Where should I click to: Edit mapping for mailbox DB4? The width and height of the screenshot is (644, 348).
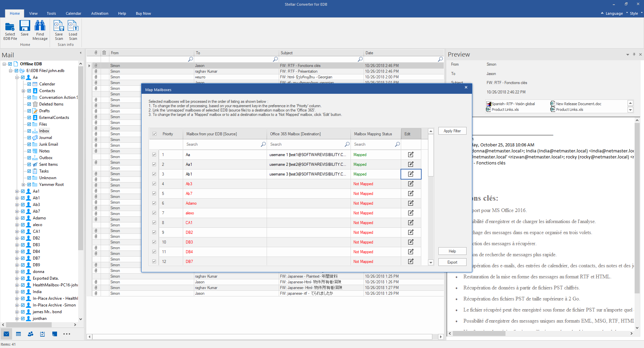[411, 252]
